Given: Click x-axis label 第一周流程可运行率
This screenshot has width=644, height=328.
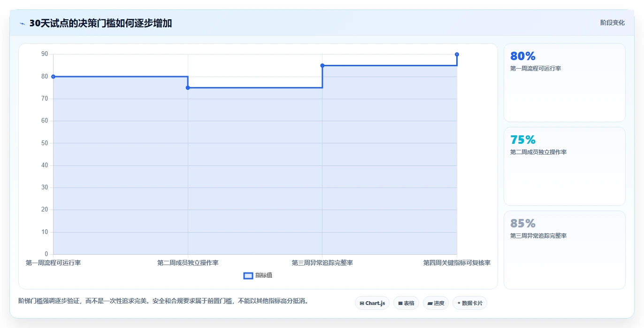Looking at the screenshot, I should [53, 263].
